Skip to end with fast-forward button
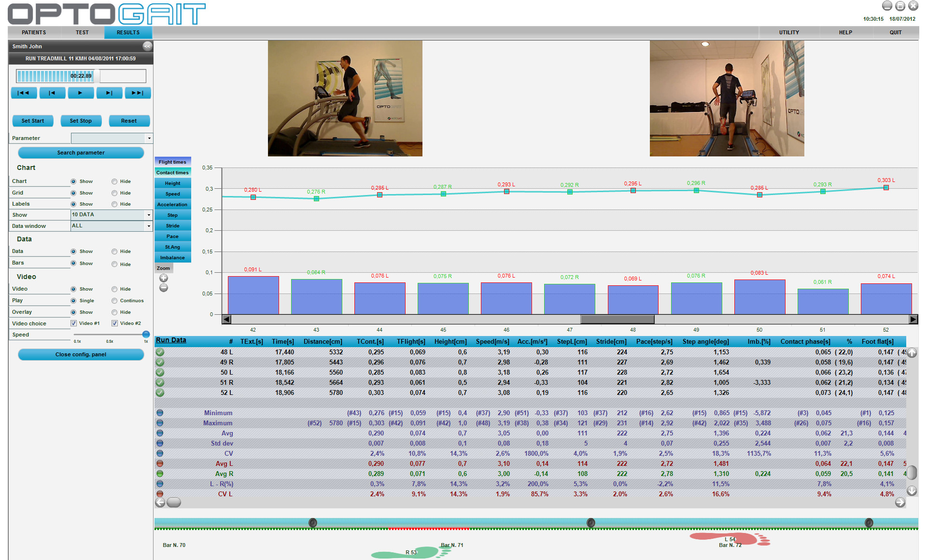 click(x=138, y=93)
